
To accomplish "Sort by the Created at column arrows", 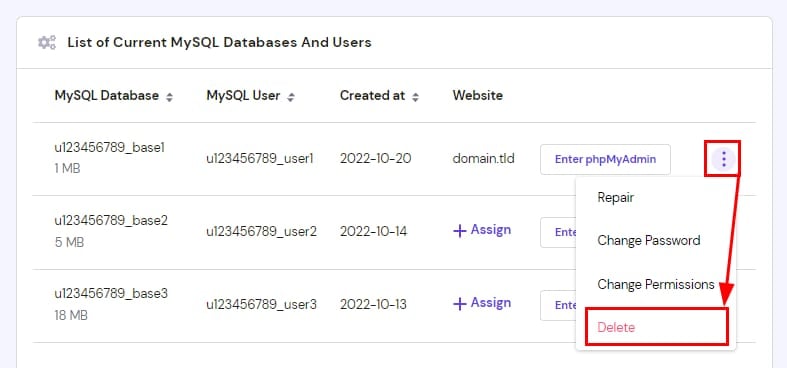I will (x=415, y=97).
